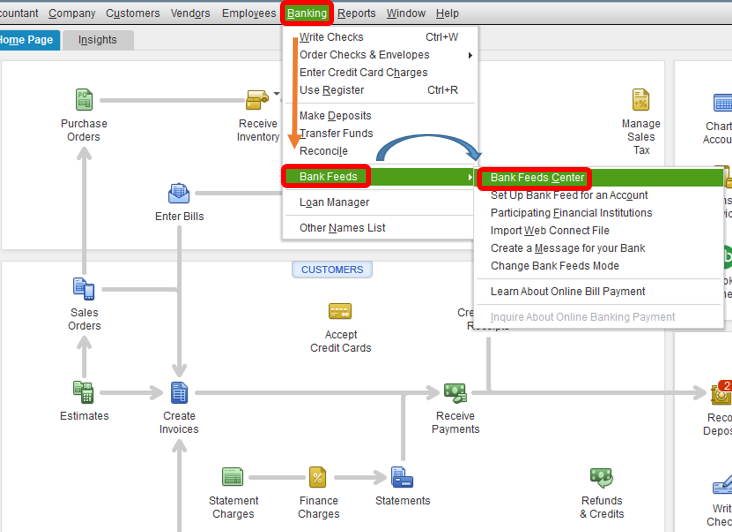Open the Estimates icon
This screenshot has height=532, width=732.
pos(84,392)
